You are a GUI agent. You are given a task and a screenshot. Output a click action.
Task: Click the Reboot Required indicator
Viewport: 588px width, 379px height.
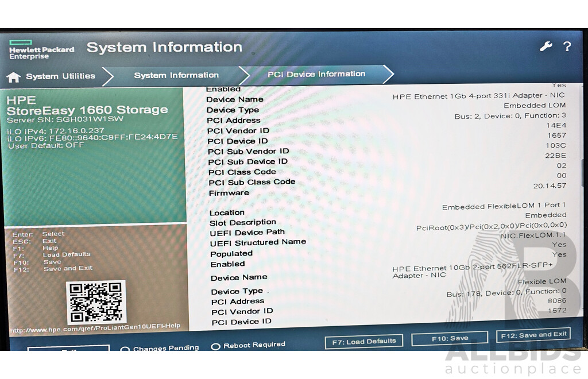tap(248, 345)
